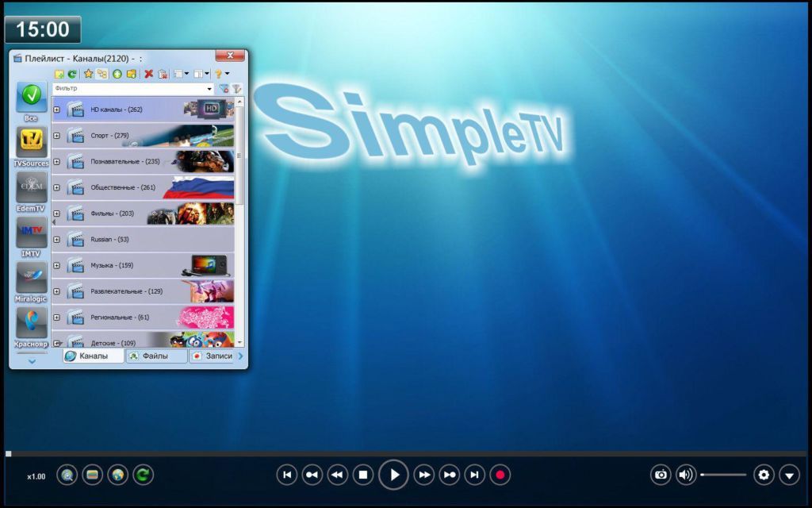Click the add-item icon in playlist toolbar
812x508 pixels.
59,74
